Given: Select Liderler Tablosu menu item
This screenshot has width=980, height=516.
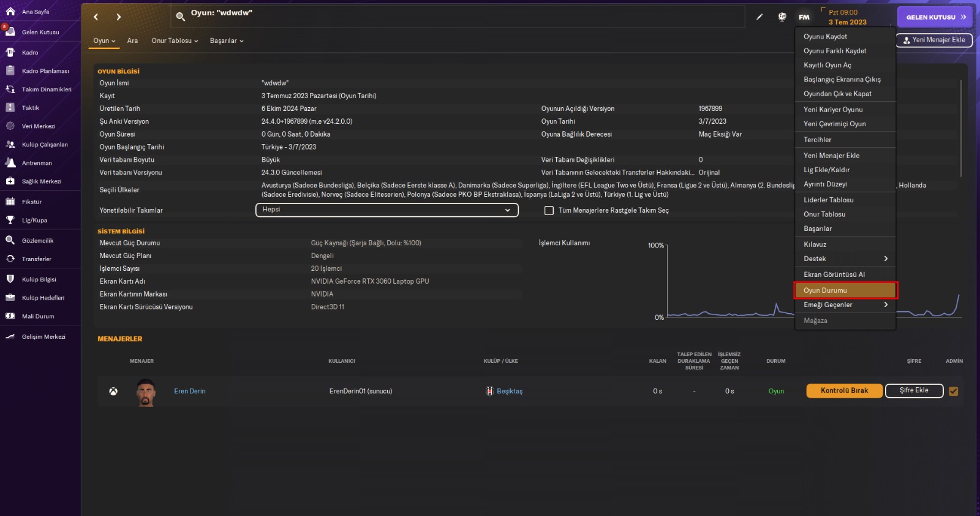Looking at the screenshot, I should 845,200.
